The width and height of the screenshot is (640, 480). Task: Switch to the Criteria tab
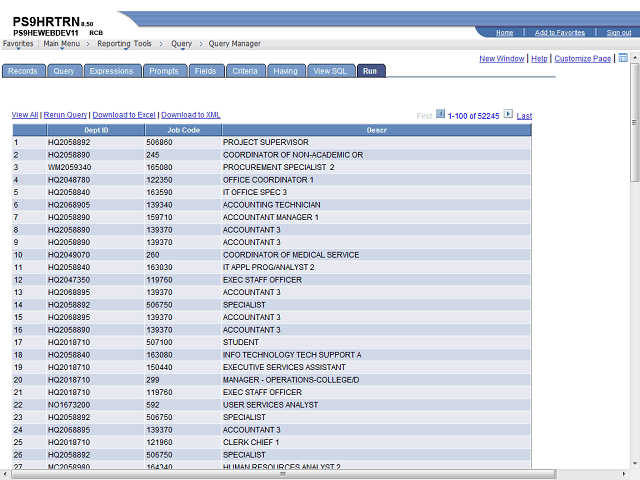(x=245, y=71)
